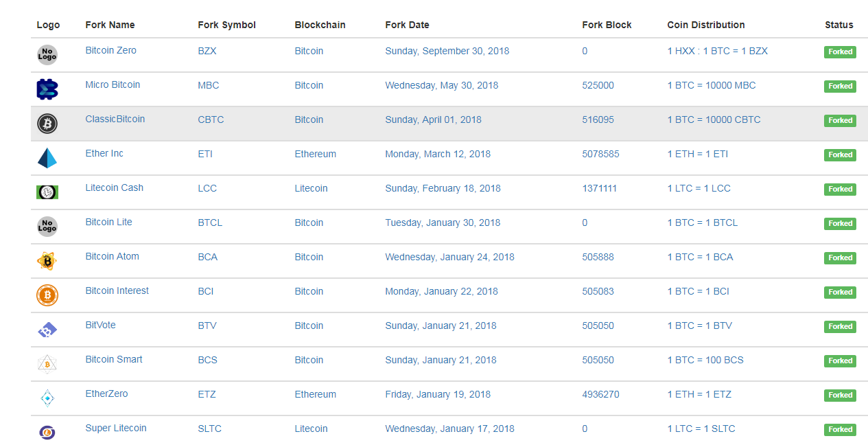
Task: Select the CBTC symbol cell
Action: (211, 119)
